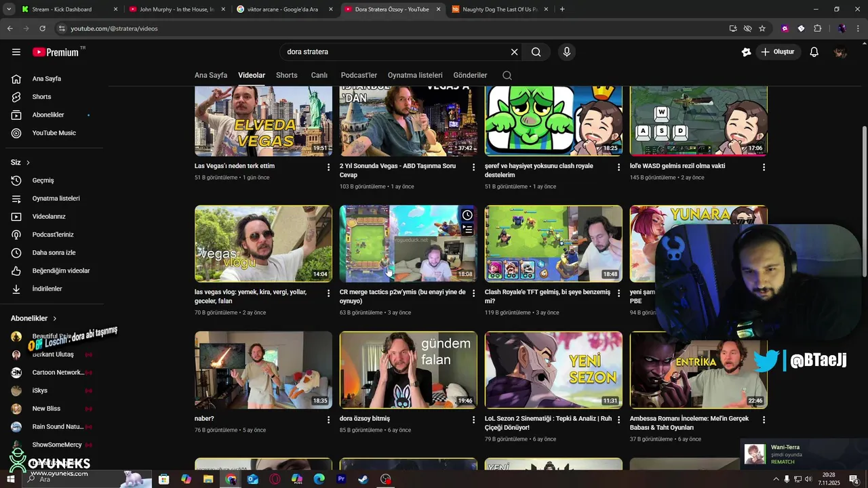This screenshot has height=488, width=868.
Task: Open video title dora özsoy bitmiş
Action: tap(365, 419)
